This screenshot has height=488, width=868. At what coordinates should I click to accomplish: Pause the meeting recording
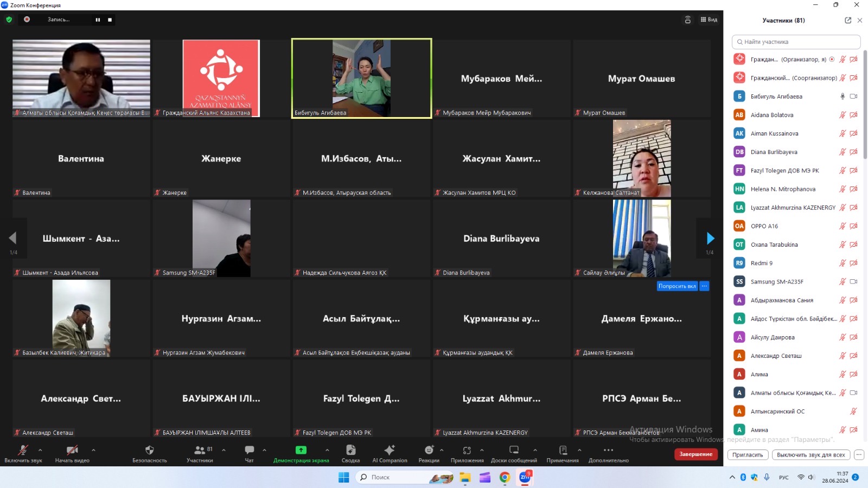tap(98, 20)
